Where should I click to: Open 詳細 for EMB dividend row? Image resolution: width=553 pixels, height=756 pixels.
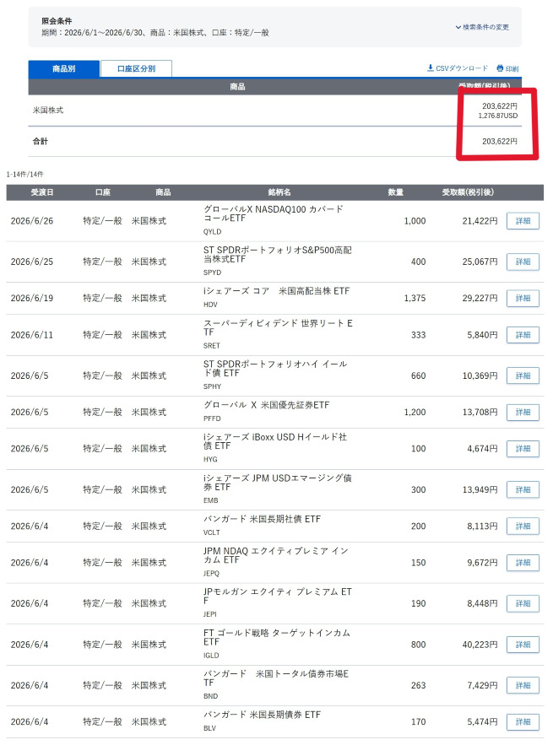523,490
